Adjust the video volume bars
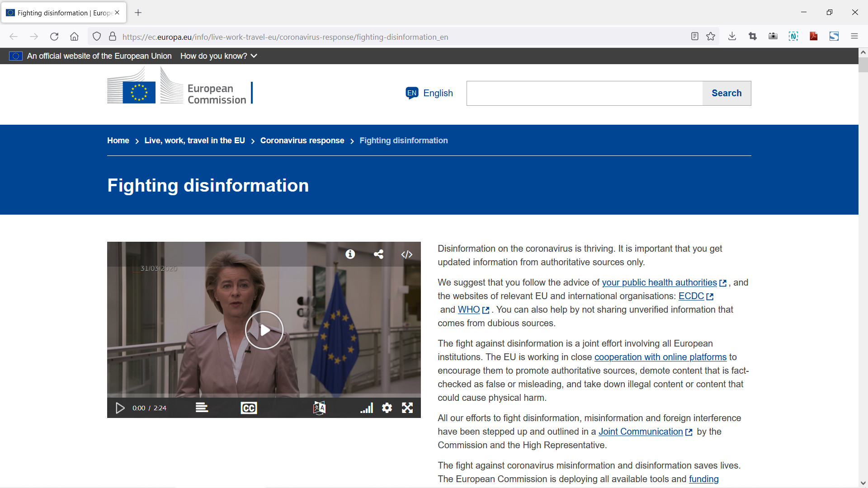 [367, 408]
